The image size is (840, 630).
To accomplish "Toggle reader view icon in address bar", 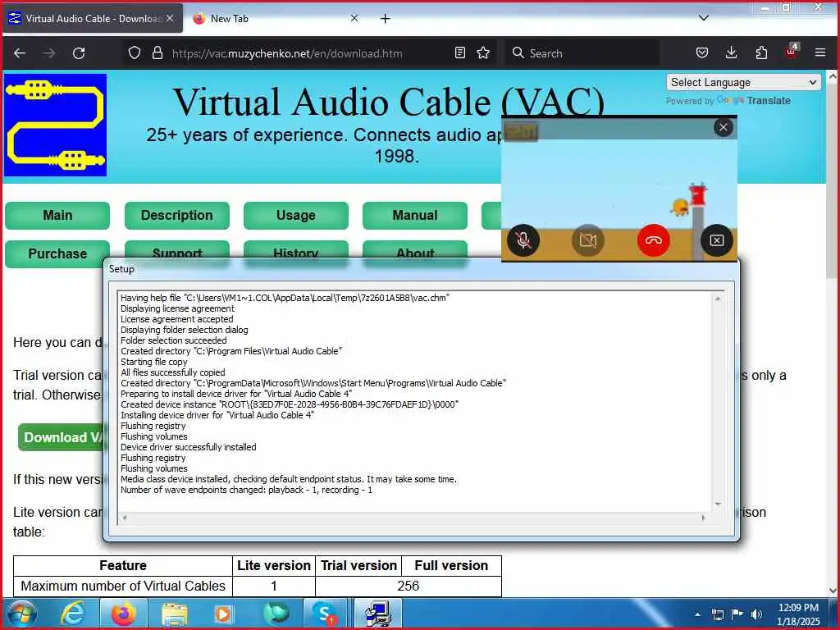I will [459, 53].
